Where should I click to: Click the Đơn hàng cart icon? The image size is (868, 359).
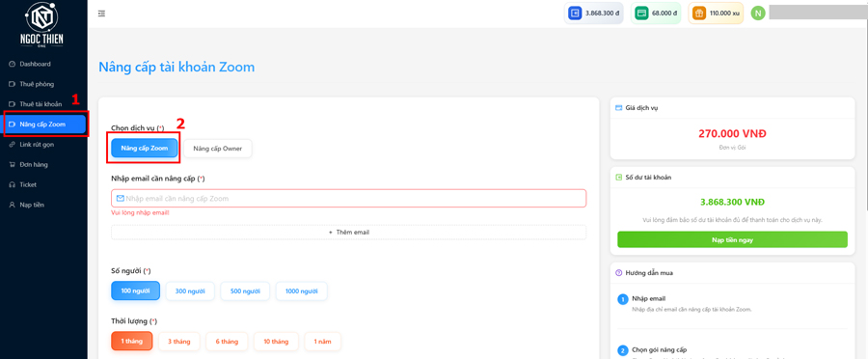pyautogui.click(x=13, y=164)
